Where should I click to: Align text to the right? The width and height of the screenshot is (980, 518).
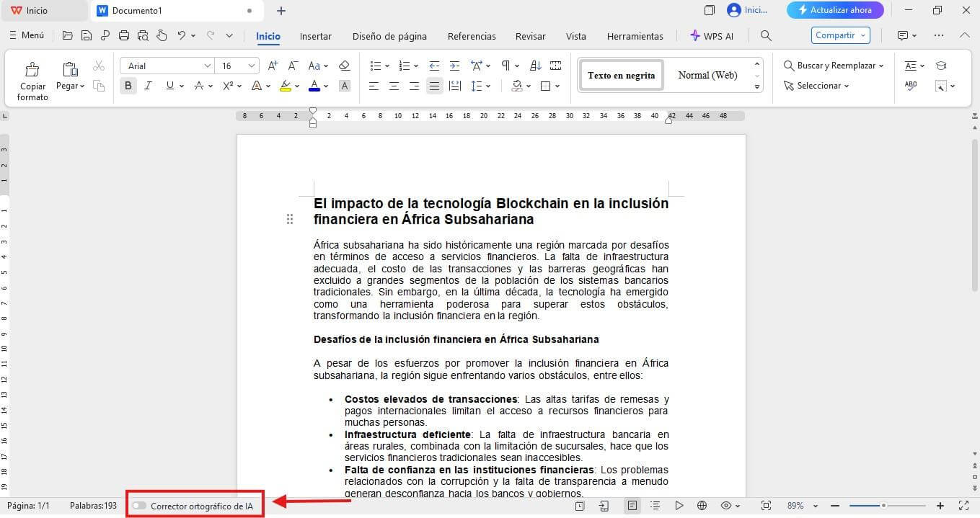(x=414, y=86)
